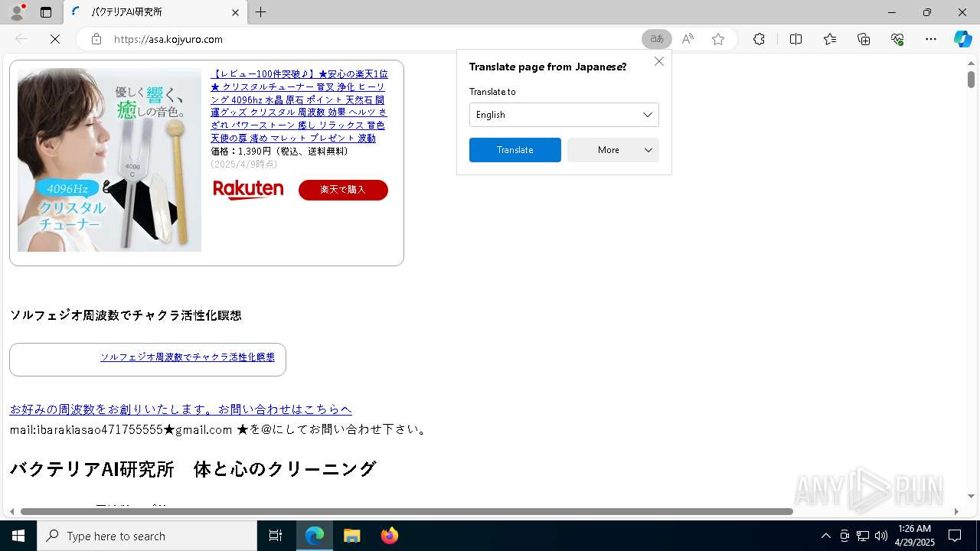Click the Rakuten logo
Image resolution: width=980 pixels, height=551 pixels.
(x=248, y=190)
